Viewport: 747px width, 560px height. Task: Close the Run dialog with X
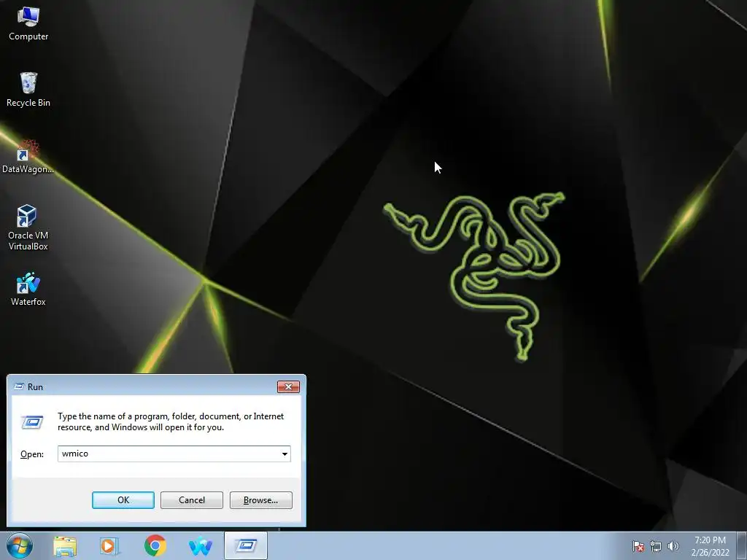(x=288, y=386)
